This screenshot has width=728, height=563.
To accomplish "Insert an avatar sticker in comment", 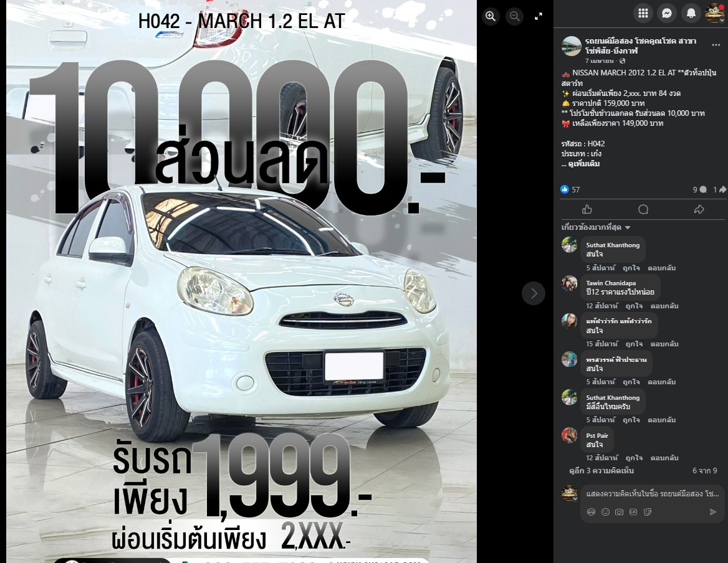I will coord(591,512).
